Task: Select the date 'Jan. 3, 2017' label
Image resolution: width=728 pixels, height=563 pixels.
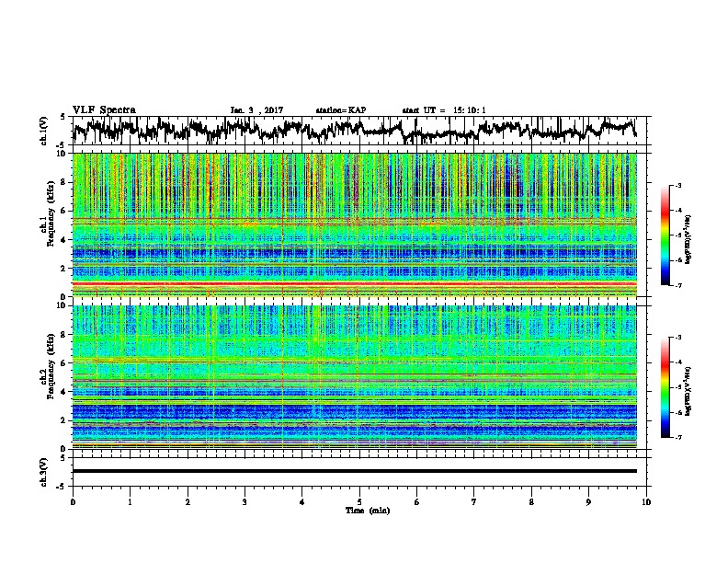Action: click(256, 110)
